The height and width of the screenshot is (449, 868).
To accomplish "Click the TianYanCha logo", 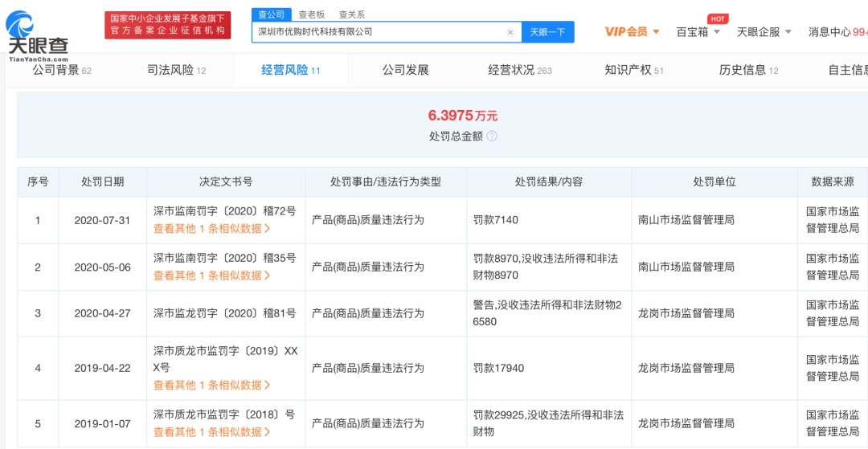I will 37,36.
